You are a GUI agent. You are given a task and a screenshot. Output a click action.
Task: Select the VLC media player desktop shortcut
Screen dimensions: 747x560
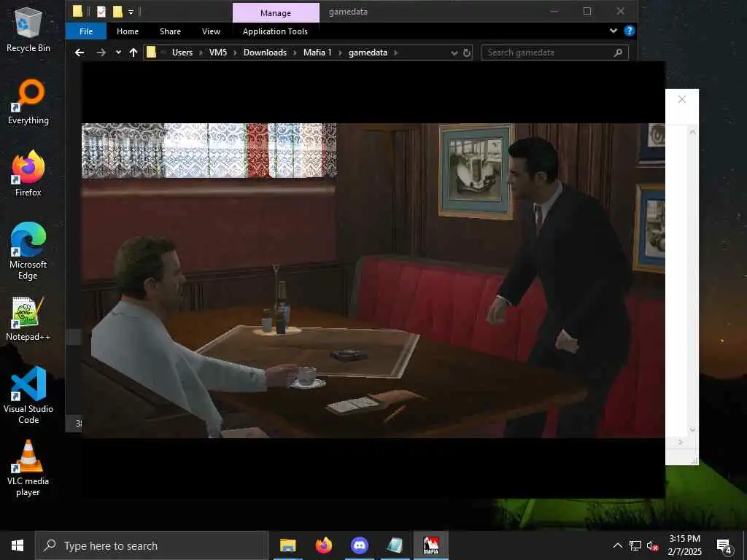click(28, 469)
